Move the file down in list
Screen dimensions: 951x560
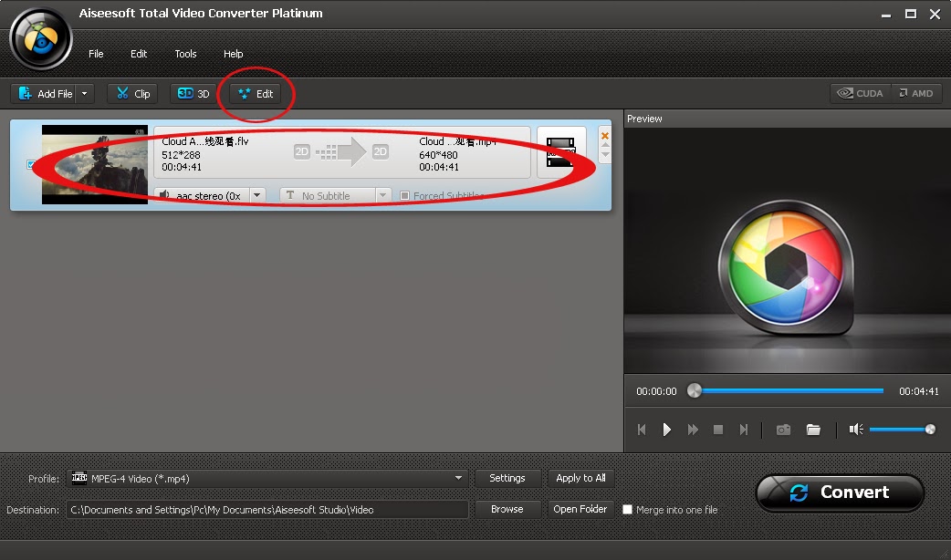pos(605,154)
